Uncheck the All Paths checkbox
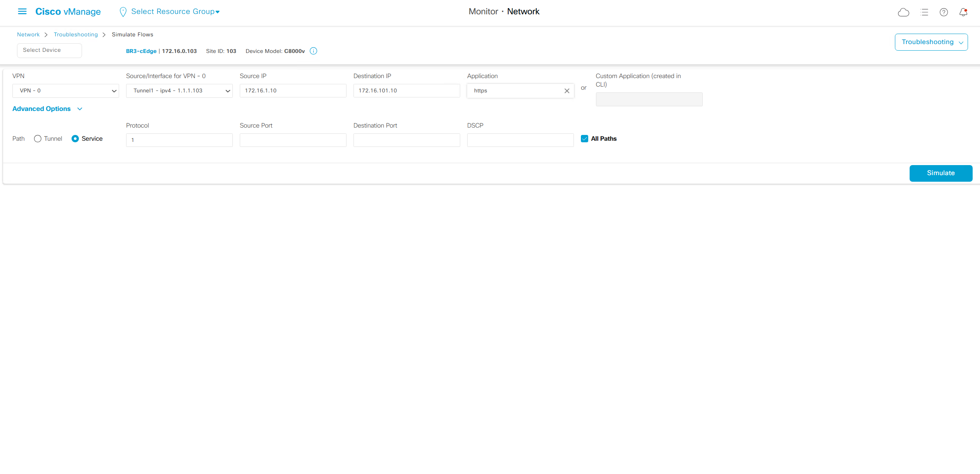 coord(584,139)
